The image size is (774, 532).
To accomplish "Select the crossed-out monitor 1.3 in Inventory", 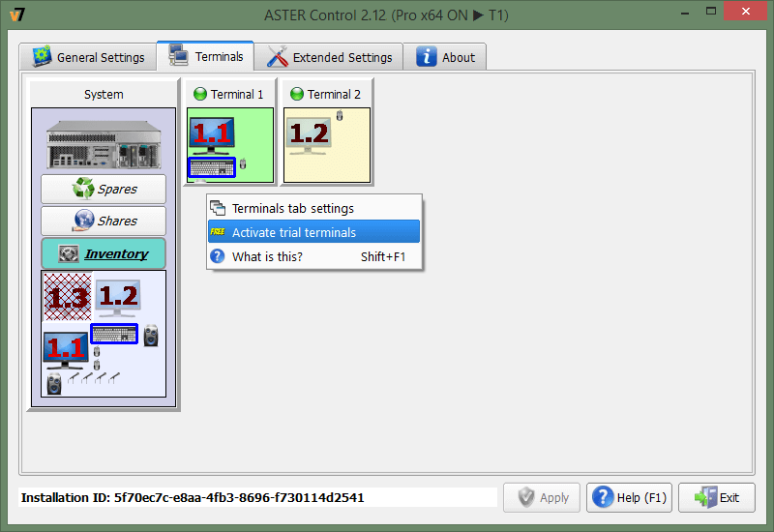I will pyautogui.click(x=67, y=299).
